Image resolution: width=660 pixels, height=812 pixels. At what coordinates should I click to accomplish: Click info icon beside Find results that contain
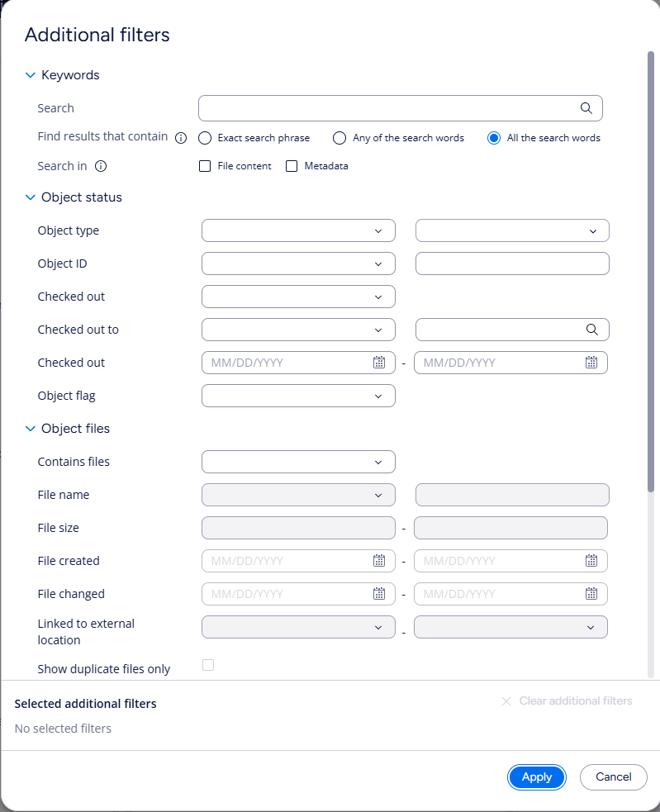click(x=181, y=138)
